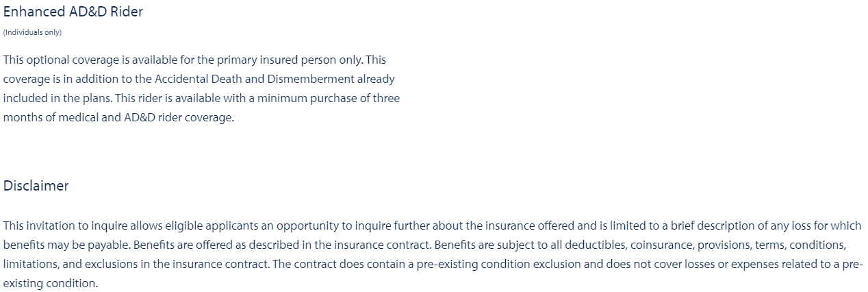The width and height of the screenshot is (868, 292).
Task: Click the line starting 'included in the plans'
Action: [201, 98]
